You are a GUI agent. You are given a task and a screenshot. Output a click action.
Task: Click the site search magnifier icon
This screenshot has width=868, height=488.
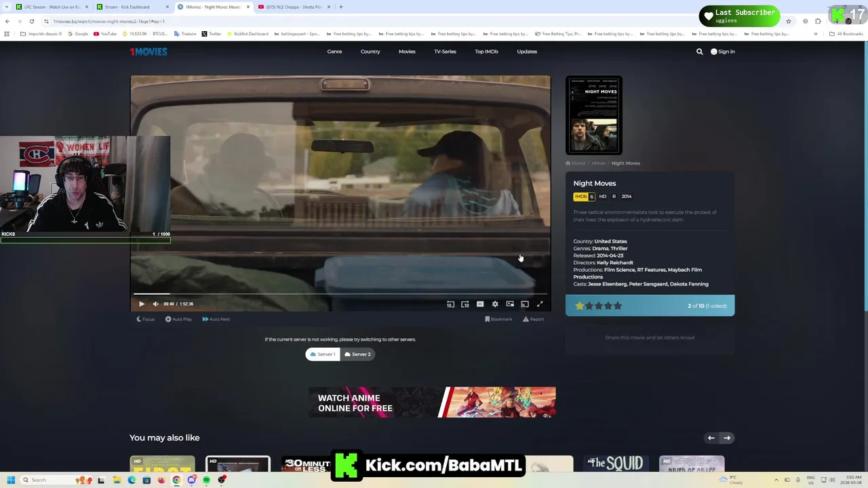pos(700,52)
